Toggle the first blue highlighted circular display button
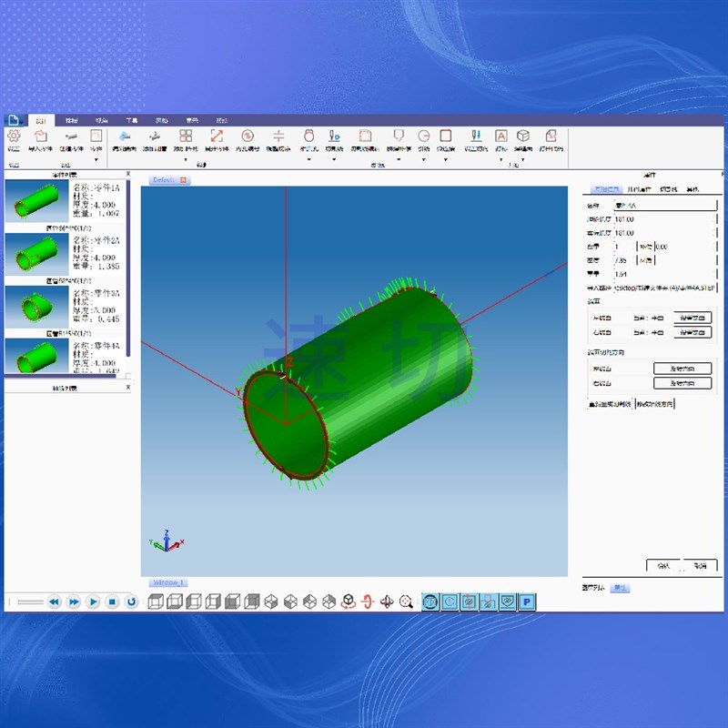728x728 pixels. click(x=430, y=602)
